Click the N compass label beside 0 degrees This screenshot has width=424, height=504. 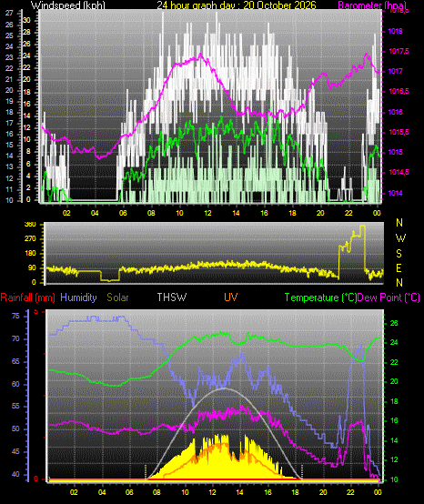[x=399, y=283]
